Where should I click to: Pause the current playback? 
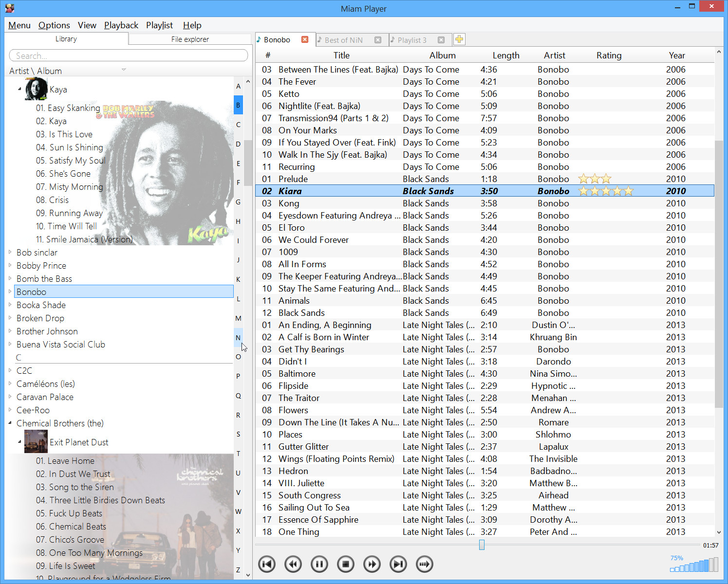[319, 564]
